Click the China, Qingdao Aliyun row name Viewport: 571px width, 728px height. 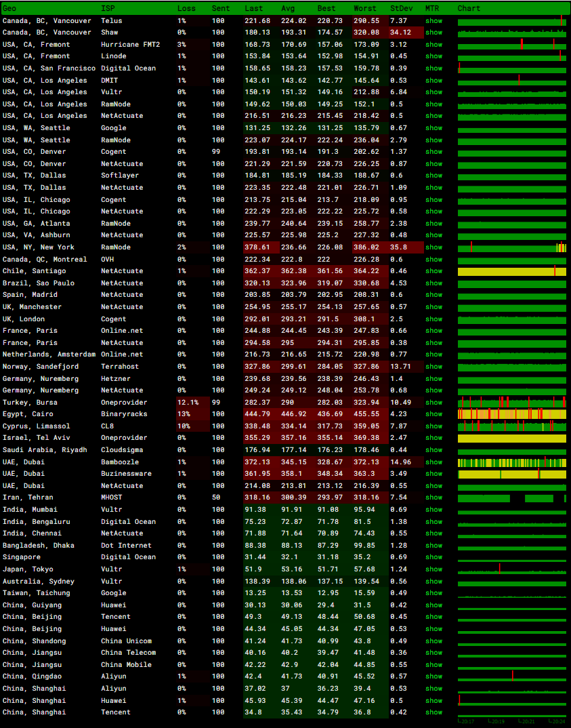coord(32,676)
